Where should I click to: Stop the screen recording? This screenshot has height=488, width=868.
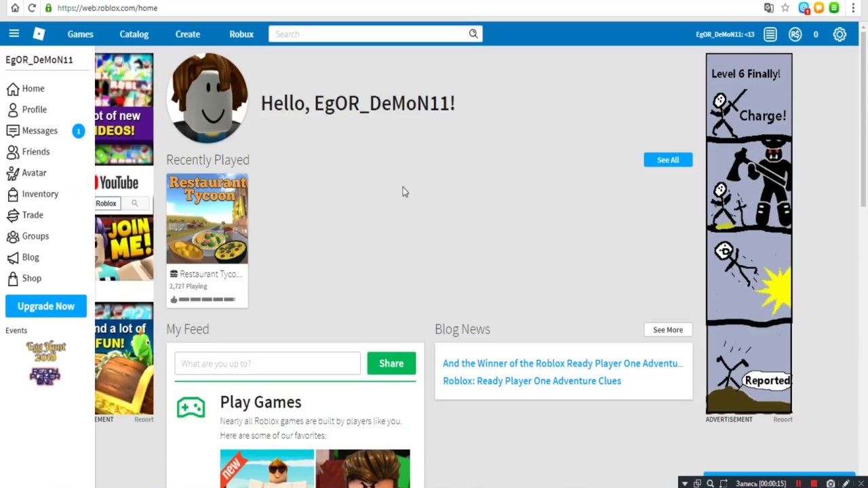pos(813,483)
